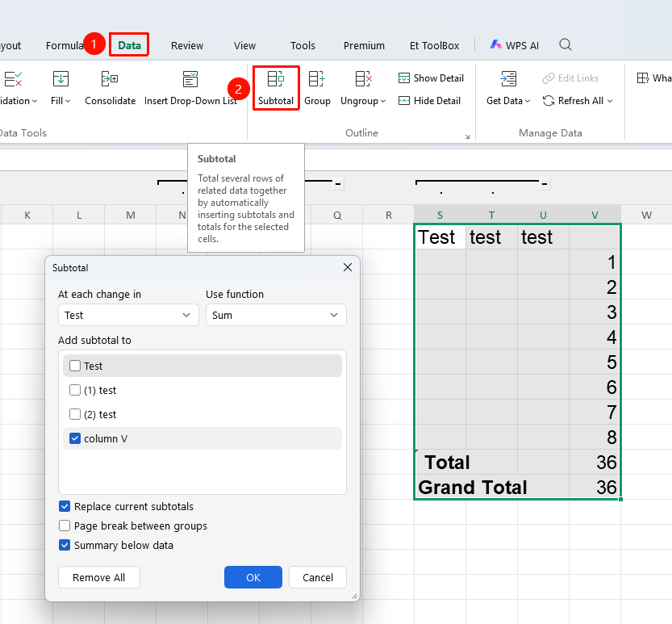
Task: Collapse the outline group above column V
Action: (x=545, y=184)
